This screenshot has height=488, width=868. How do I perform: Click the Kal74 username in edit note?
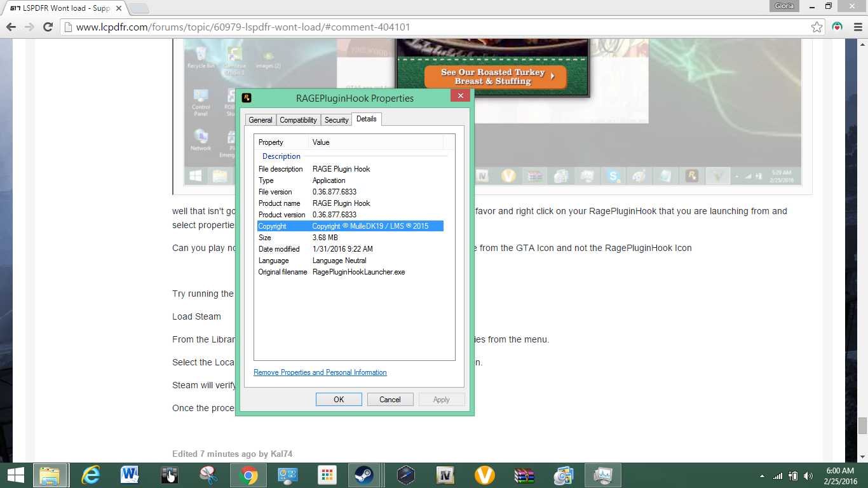(x=281, y=454)
